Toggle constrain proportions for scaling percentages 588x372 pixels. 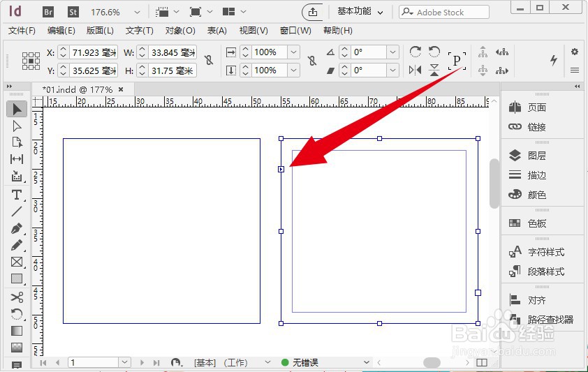[311, 61]
